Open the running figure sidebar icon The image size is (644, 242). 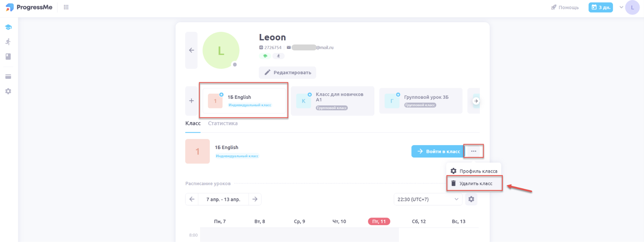click(x=8, y=42)
